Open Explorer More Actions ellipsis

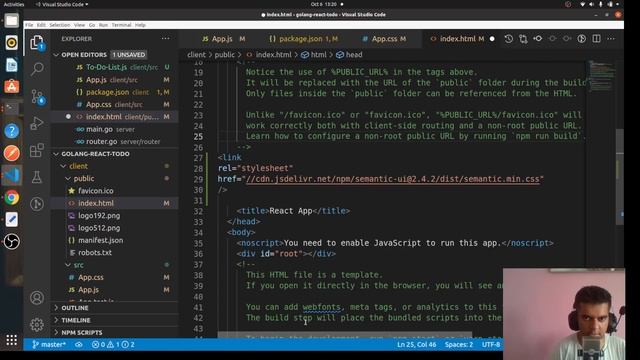165,39
